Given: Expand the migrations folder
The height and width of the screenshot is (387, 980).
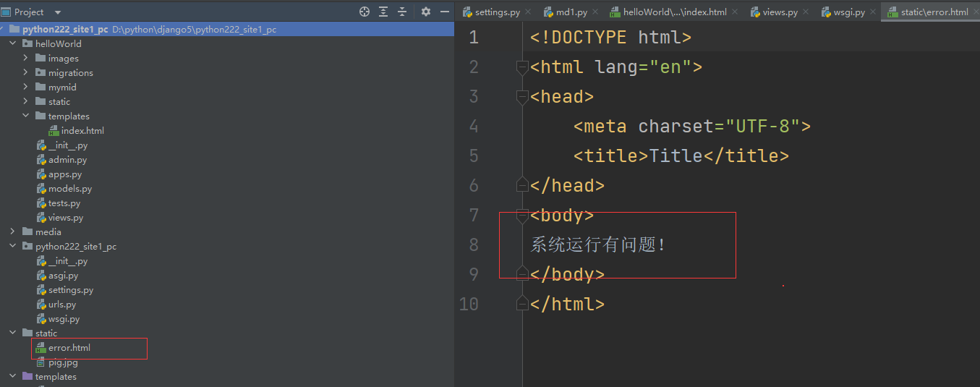Looking at the screenshot, I should pos(26,72).
